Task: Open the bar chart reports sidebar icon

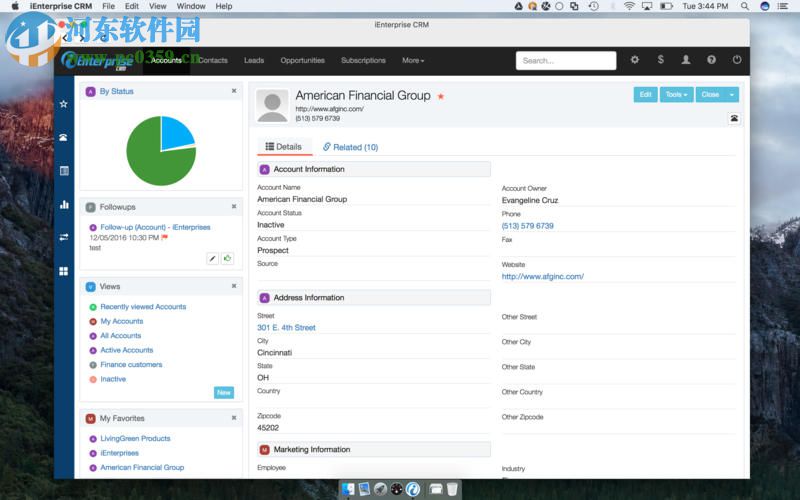Action: click(64, 205)
